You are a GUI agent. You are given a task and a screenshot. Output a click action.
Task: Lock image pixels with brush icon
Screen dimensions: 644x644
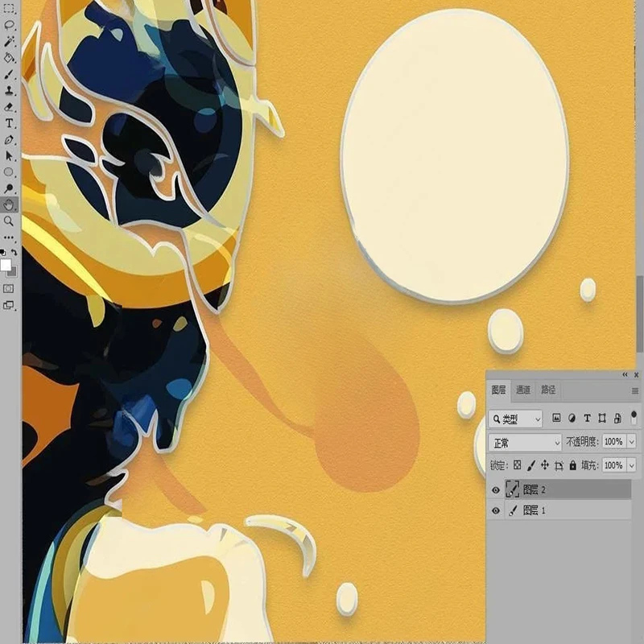coord(530,465)
